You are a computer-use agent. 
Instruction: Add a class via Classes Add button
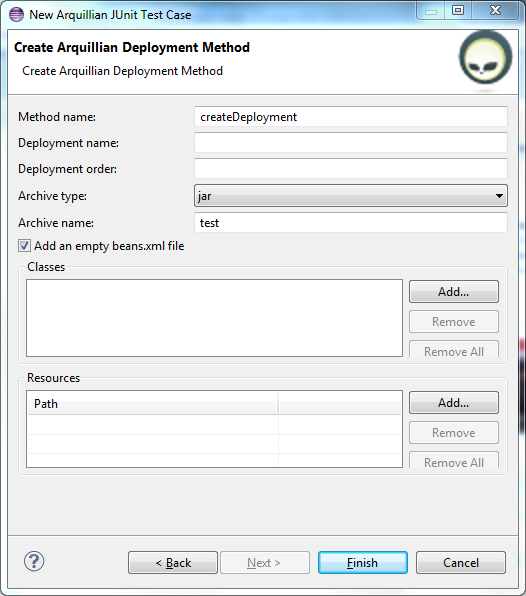454,292
